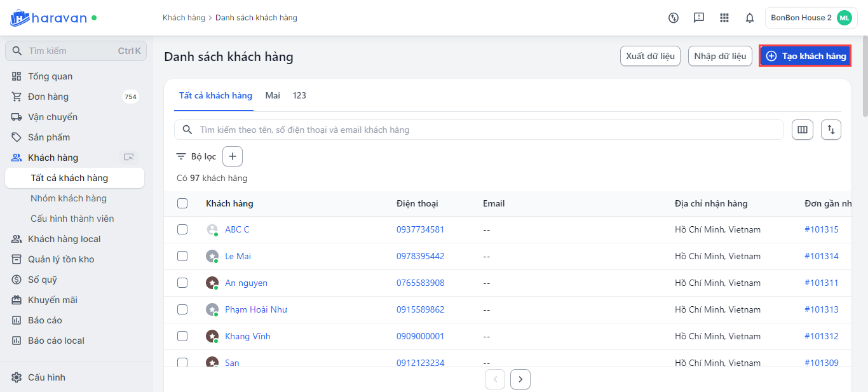This screenshot has width=868, height=392.
Task: Switch to the Mai tab
Action: [x=273, y=95]
